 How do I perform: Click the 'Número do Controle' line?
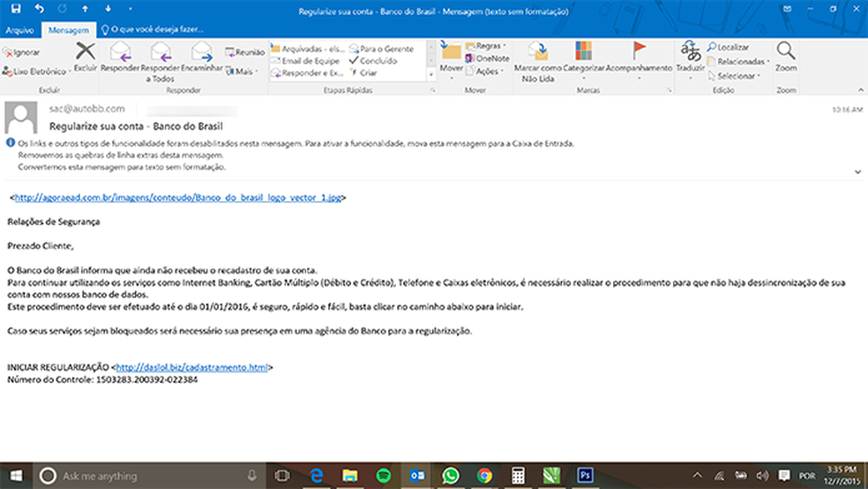pos(102,380)
